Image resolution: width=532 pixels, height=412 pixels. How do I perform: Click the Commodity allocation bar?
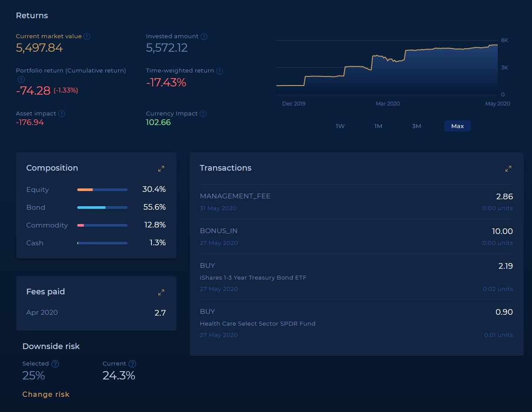(x=102, y=225)
